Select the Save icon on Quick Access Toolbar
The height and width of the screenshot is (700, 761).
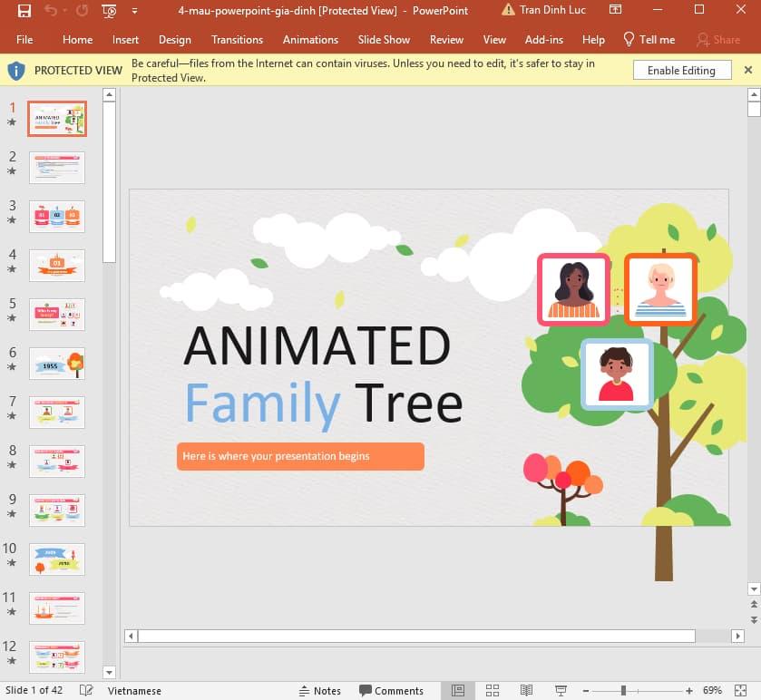tap(25, 10)
